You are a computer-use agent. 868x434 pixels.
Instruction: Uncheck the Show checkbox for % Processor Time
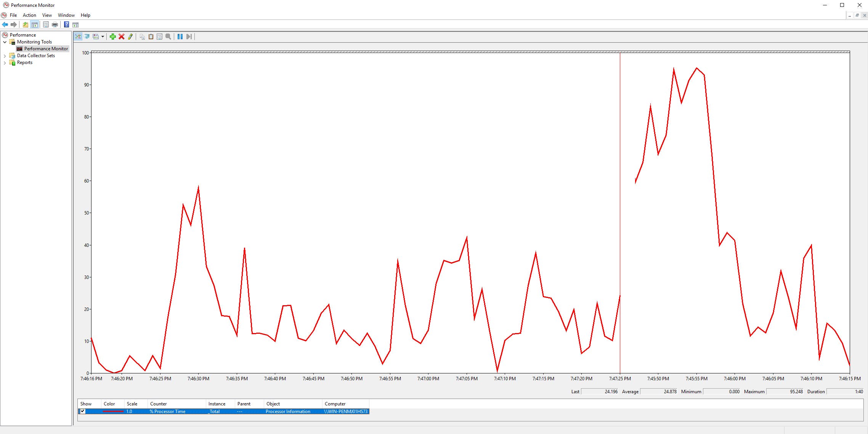82,412
